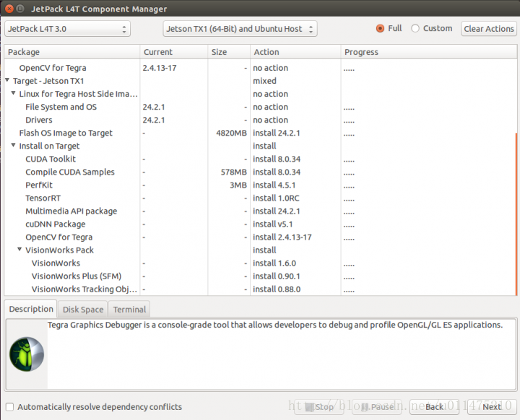Screen dimensions: 520x420
Task: Click the Tegra Graphics Debugger beetle icon
Action: click(27, 354)
